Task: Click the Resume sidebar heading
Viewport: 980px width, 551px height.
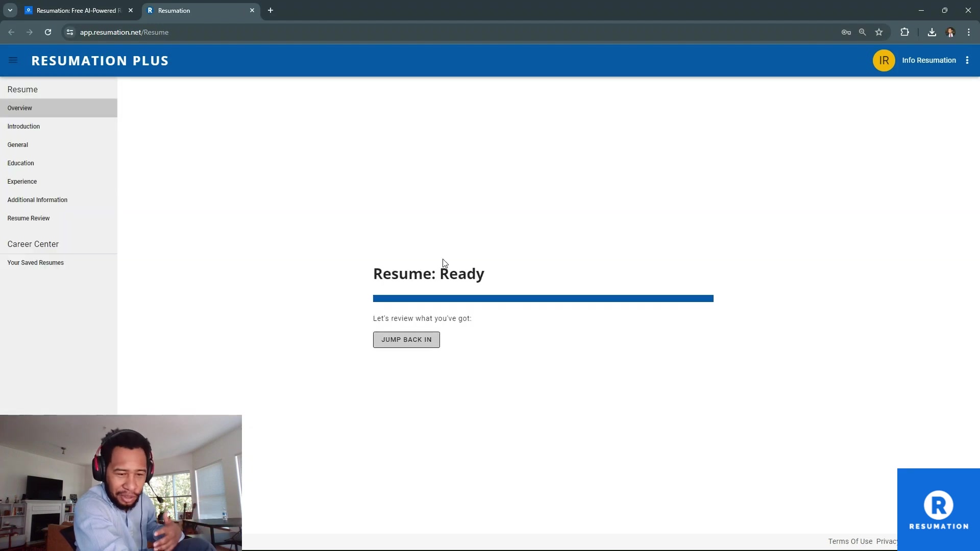Action: click(x=22, y=90)
